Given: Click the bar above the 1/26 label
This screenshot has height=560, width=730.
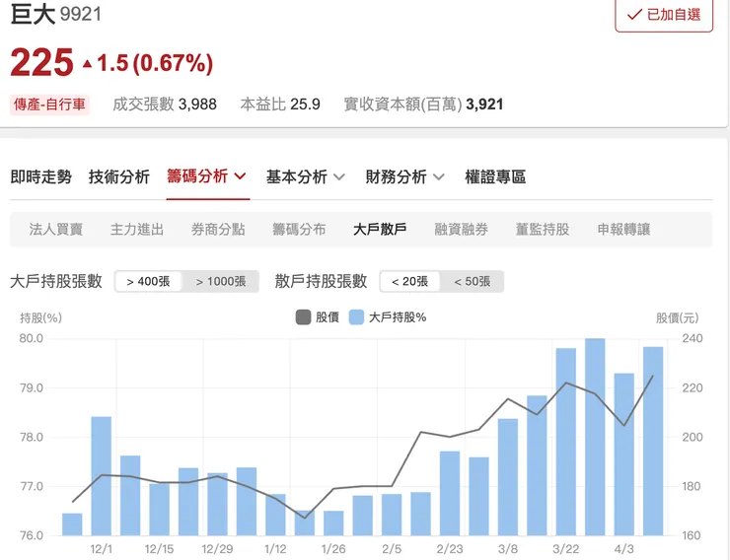Looking at the screenshot, I should pyautogui.click(x=333, y=523).
